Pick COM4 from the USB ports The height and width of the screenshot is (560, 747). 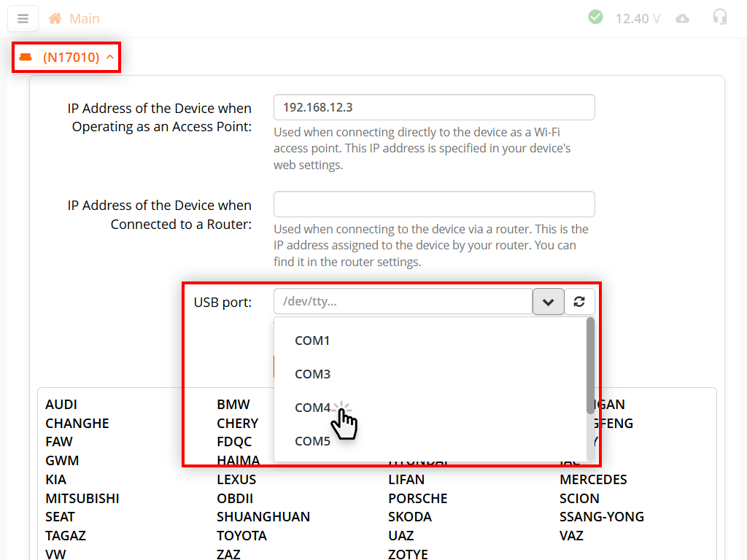coord(312,408)
